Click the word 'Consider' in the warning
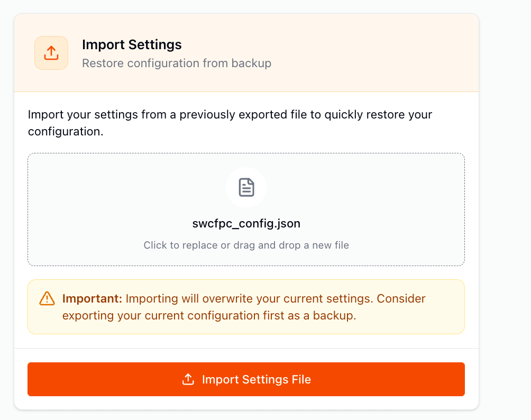This screenshot has height=420, width=531. point(401,298)
